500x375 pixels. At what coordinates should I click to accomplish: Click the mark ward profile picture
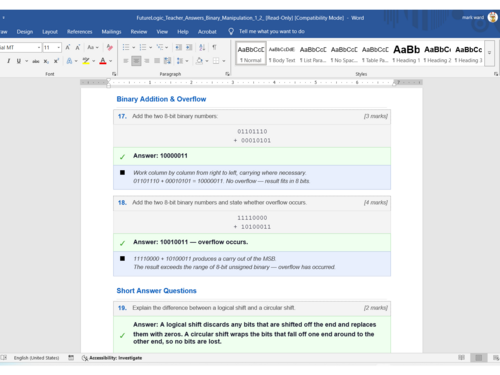[492, 17]
